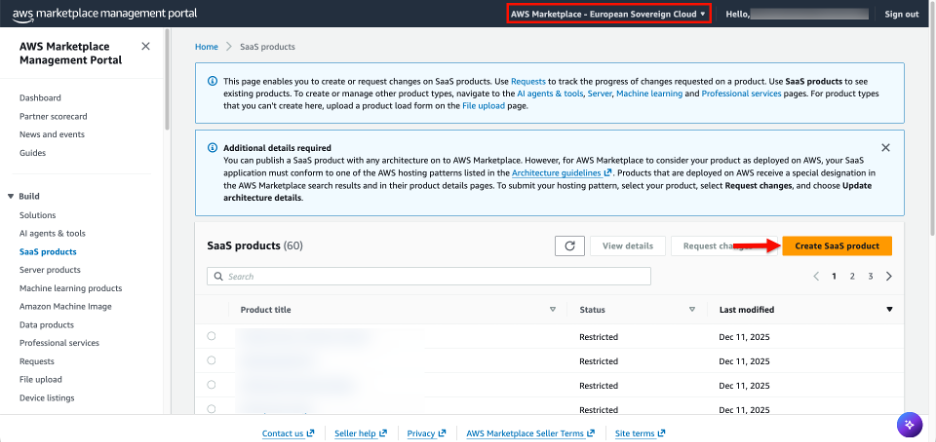Open Seller help footer link
Screen dimensions: 936x442
tap(361, 433)
